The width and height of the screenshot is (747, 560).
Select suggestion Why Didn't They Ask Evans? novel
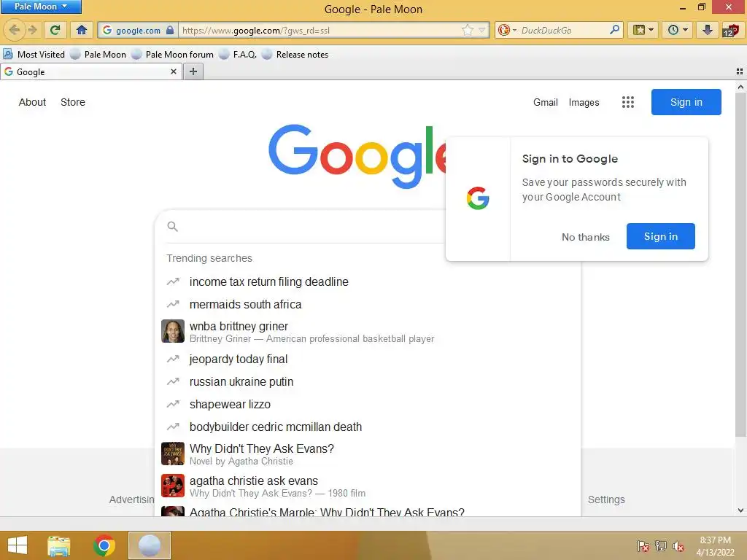(x=368, y=454)
